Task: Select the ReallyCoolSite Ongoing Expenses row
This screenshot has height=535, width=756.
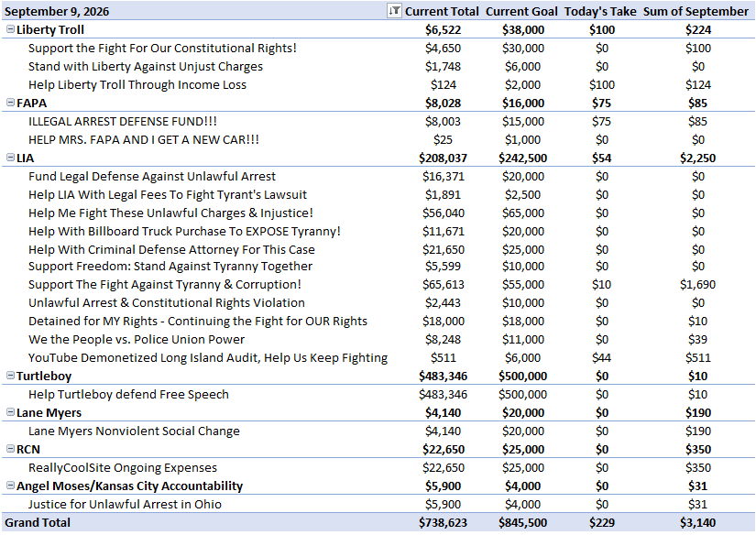Action: tap(378, 467)
